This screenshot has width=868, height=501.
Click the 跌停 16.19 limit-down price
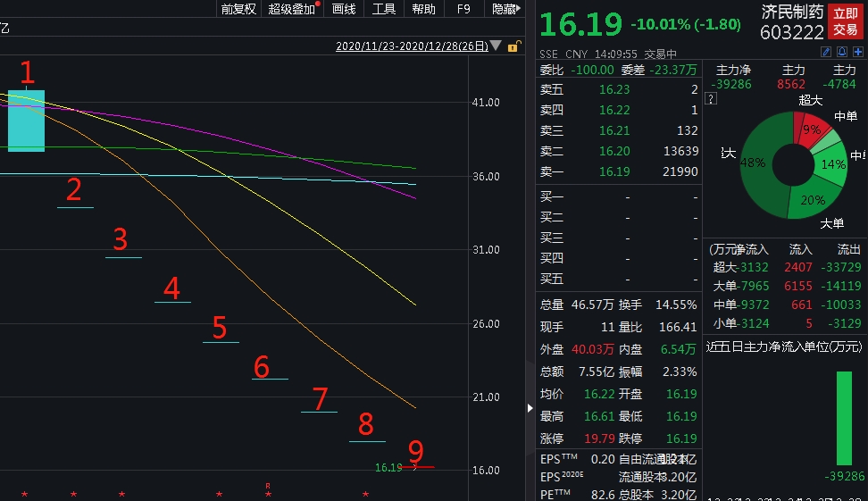[681, 438]
